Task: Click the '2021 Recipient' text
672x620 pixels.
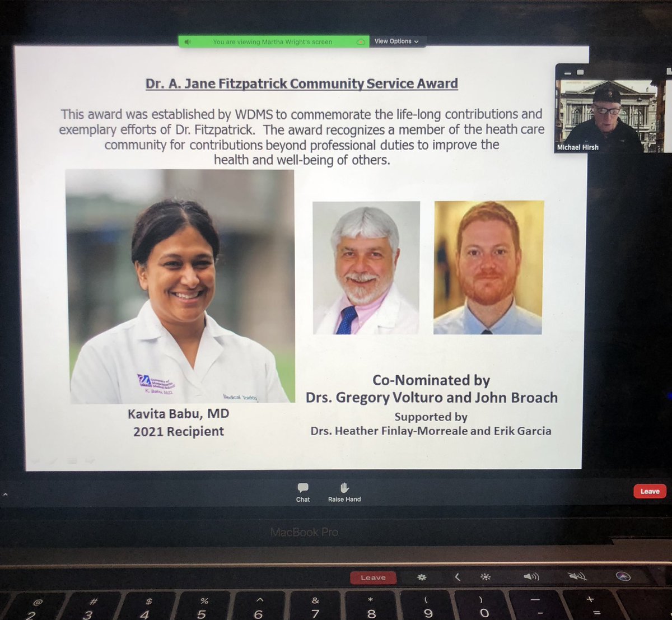Action: coord(179,431)
